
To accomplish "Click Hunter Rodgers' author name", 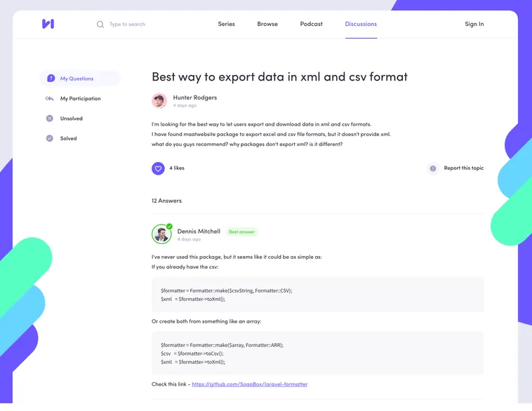I will [x=195, y=97].
